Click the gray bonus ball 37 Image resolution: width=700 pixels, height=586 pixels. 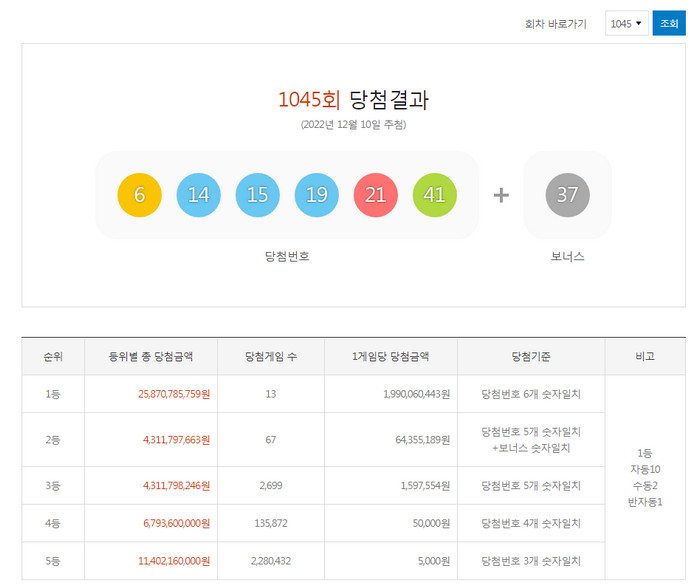point(567,195)
